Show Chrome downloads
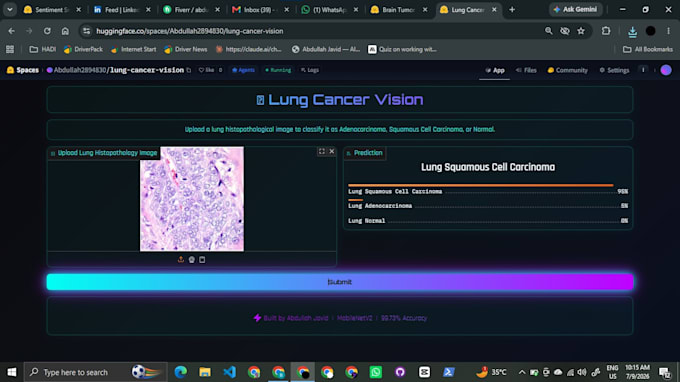680x382 pixels. [x=632, y=31]
